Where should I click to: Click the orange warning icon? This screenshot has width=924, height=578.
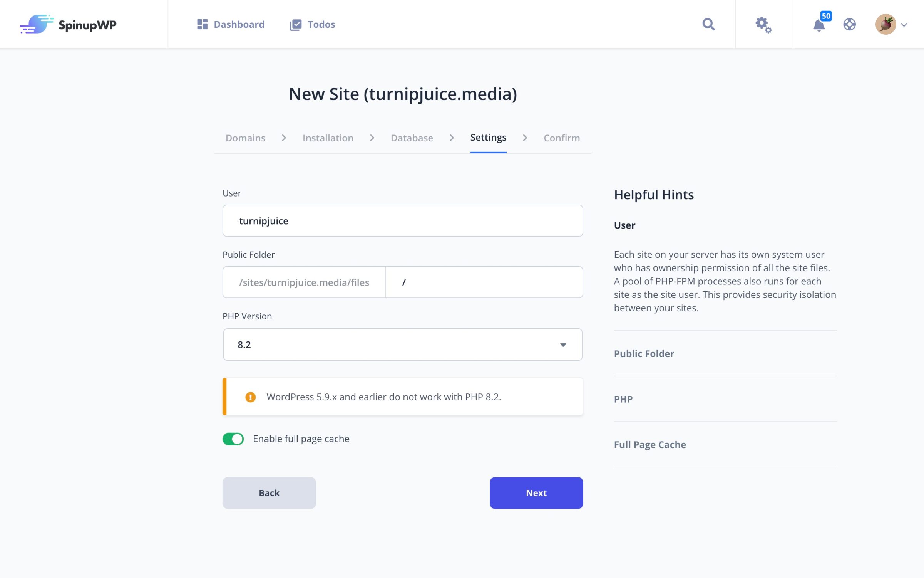pos(250,397)
